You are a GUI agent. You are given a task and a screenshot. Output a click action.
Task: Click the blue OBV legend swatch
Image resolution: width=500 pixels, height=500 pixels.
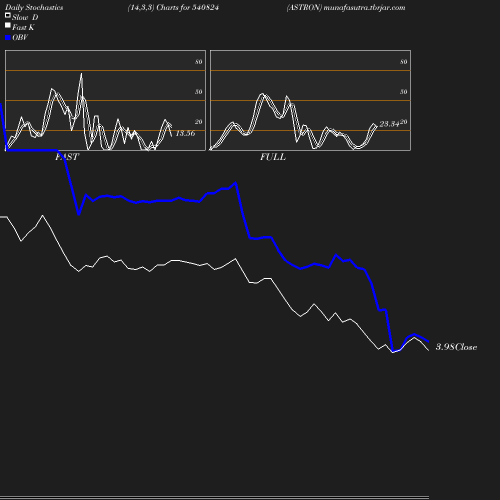pos(8,38)
